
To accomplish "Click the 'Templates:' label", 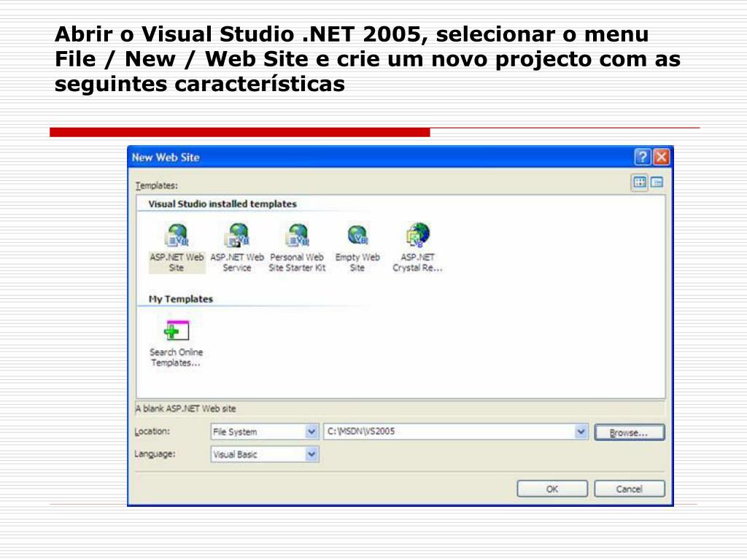I will tap(156, 186).
